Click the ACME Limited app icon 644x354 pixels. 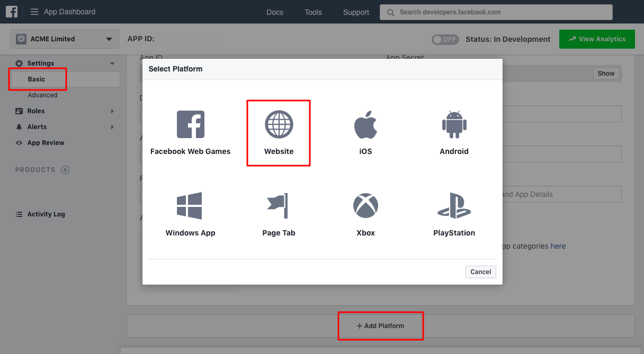pyautogui.click(x=21, y=39)
